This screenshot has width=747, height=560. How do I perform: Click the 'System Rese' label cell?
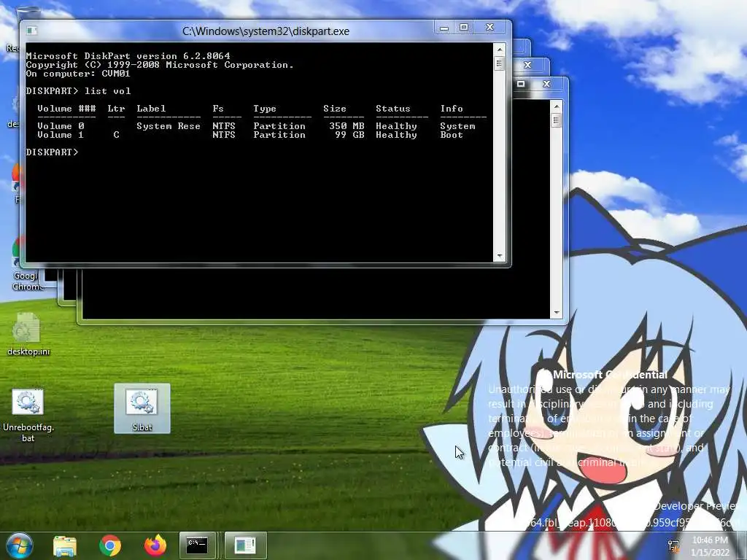(169, 126)
